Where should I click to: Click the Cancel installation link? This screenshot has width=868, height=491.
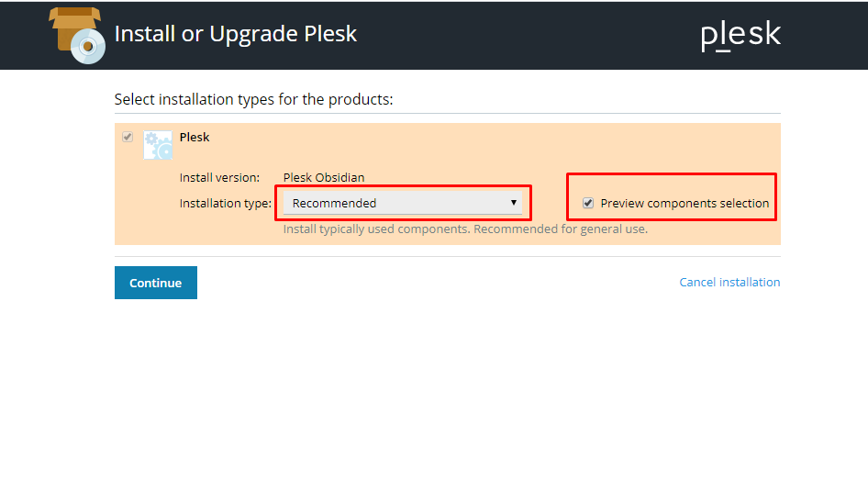pos(729,283)
